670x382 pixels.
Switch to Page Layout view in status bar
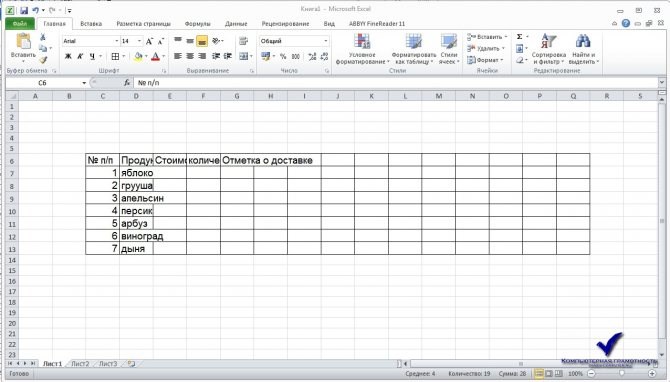point(549,373)
